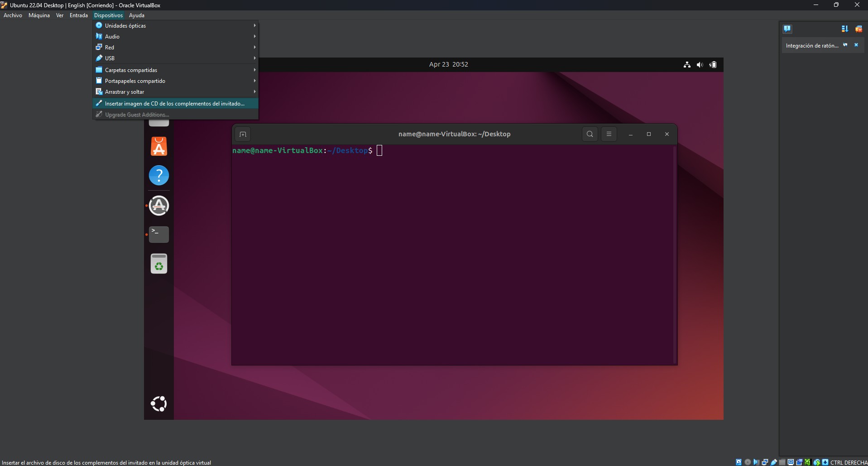Open the terminal hamburger menu
Image resolution: width=868 pixels, height=466 pixels.
click(609, 134)
